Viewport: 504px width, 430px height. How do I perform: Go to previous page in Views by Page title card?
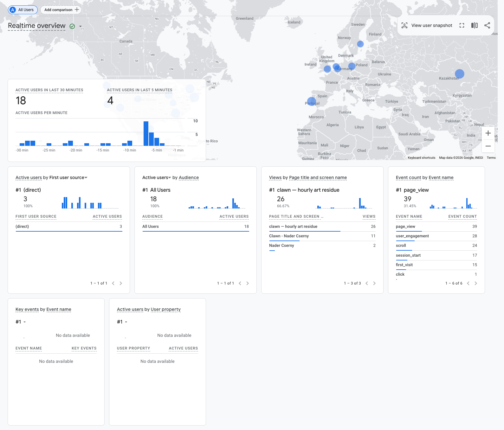[367, 283]
